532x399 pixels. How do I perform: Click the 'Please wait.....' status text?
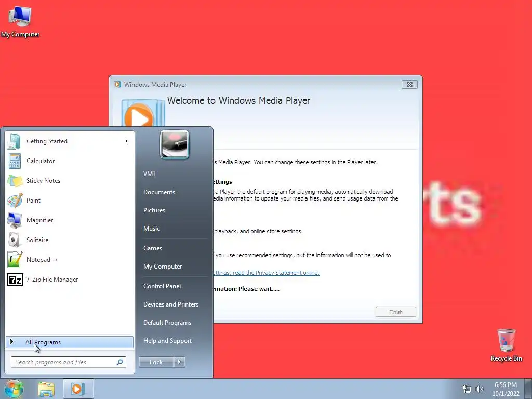pyautogui.click(x=259, y=289)
